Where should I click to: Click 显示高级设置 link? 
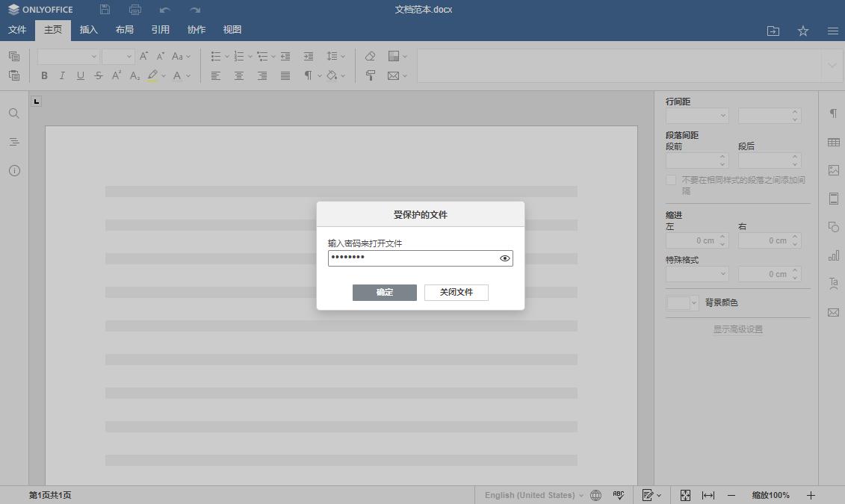737,329
